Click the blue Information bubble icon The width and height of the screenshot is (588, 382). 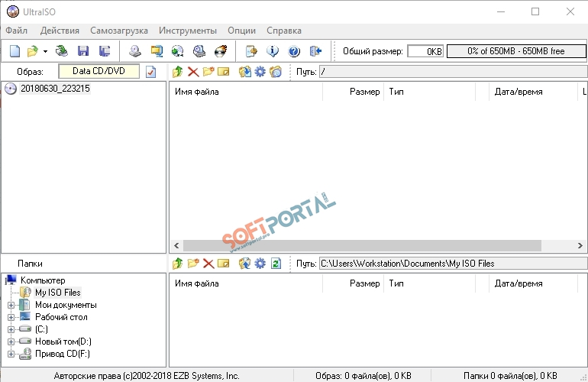[x=273, y=51]
